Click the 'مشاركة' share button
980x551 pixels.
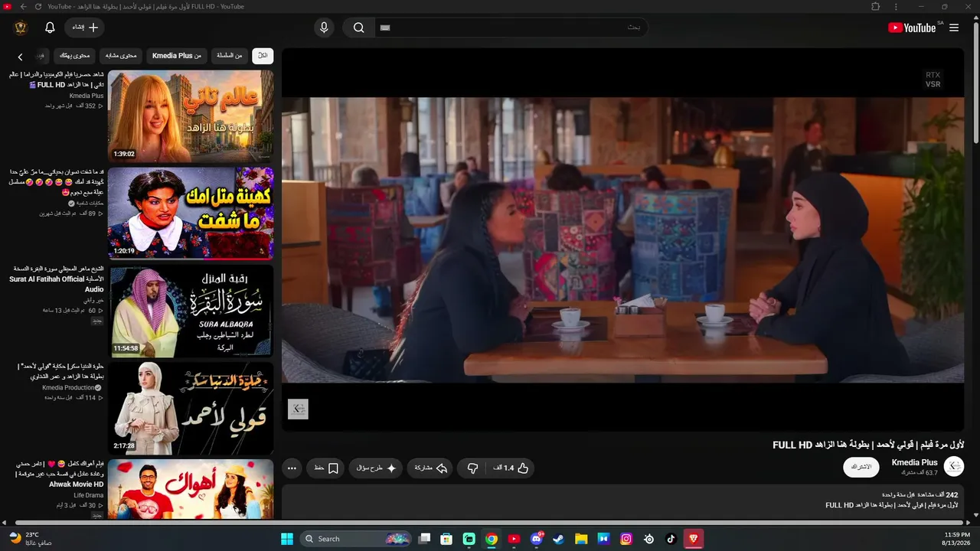pyautogui.click(x=431, y=468)
